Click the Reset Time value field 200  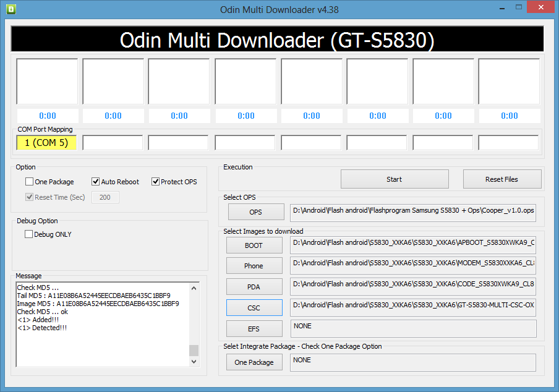pos(105,197)
